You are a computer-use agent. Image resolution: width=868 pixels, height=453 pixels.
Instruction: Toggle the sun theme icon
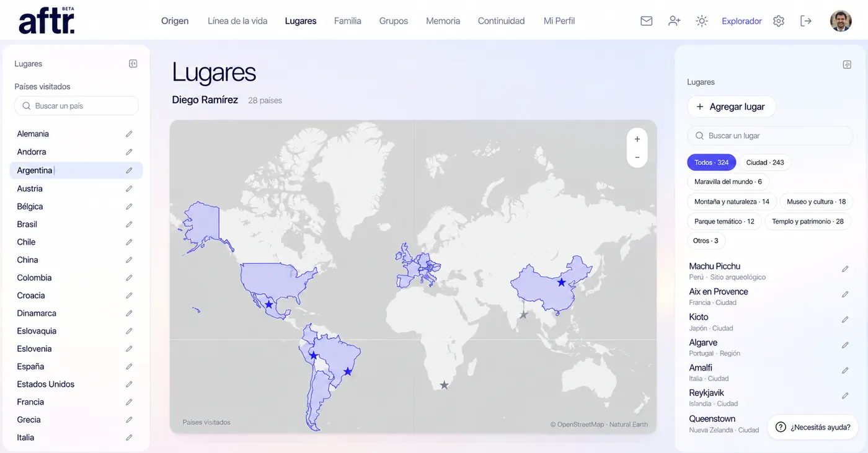tap(701, 21)
